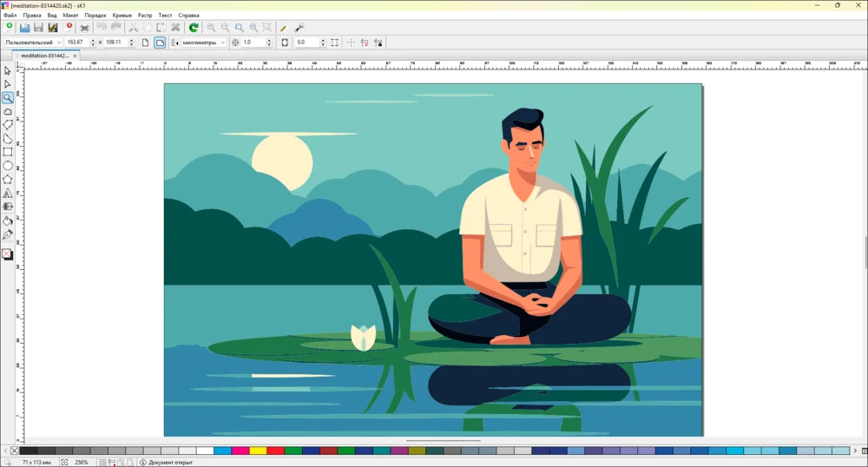Set landscape page orientation
The image size is (868, 467).
tap(160, 43)
